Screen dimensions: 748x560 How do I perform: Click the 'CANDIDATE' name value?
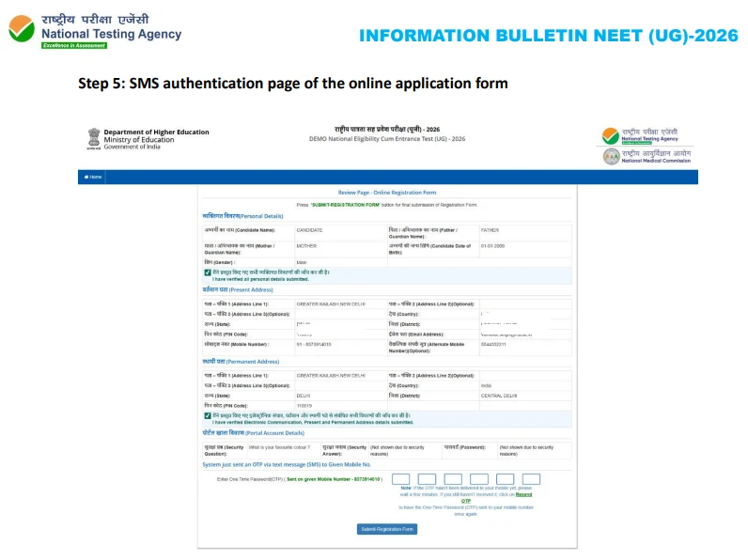[x=309, y=230]
